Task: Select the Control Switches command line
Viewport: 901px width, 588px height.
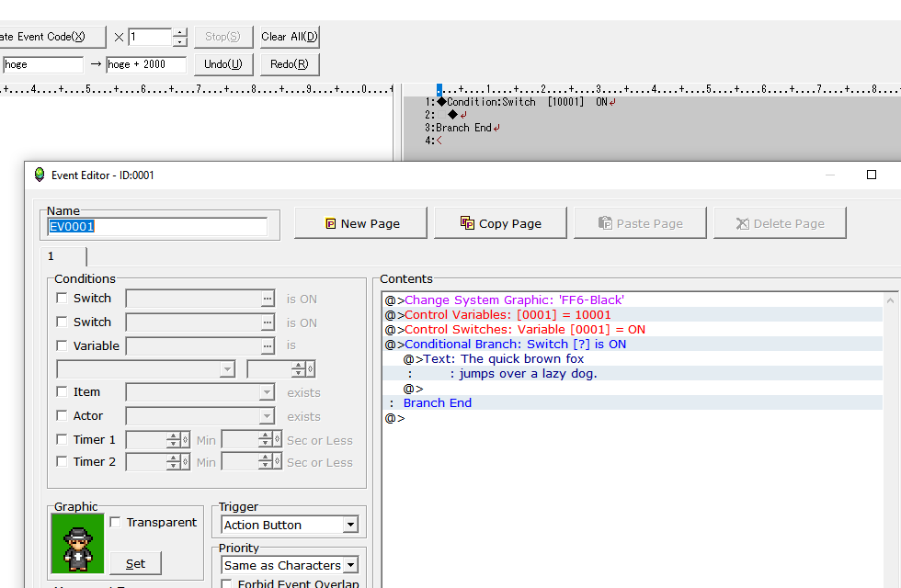Action: (x=633, y=330)
